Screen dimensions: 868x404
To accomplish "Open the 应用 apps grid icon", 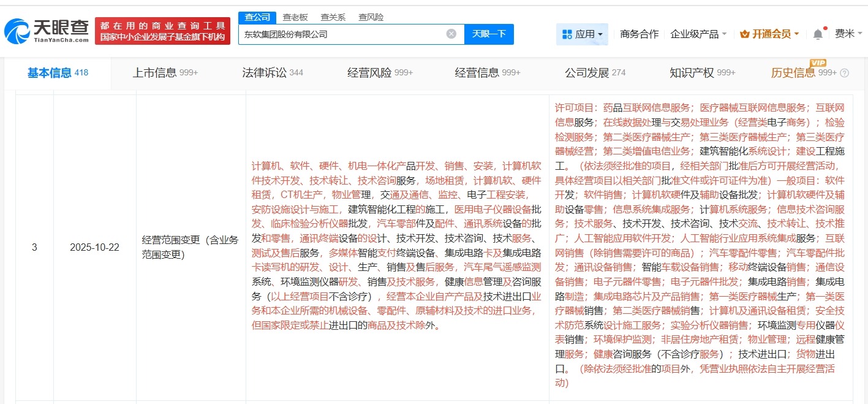I will [568, 34].
